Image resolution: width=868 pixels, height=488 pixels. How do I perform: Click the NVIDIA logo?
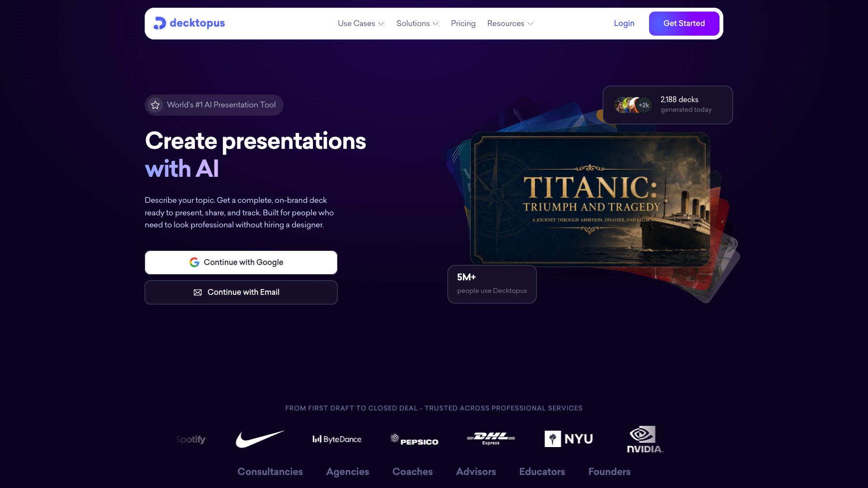645,439
